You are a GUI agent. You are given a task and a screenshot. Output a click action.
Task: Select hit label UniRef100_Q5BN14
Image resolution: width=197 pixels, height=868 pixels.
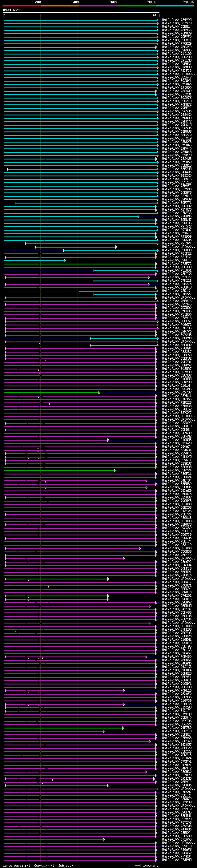177,26
